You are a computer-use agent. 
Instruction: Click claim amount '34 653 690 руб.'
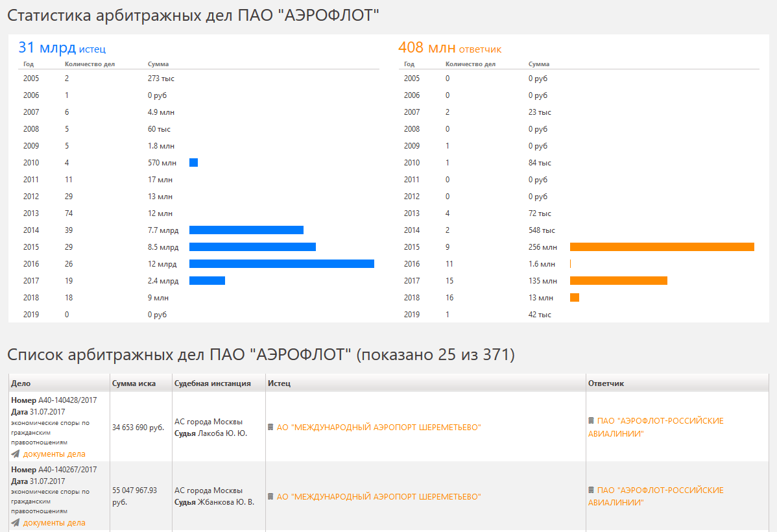[x=138, y=428]
